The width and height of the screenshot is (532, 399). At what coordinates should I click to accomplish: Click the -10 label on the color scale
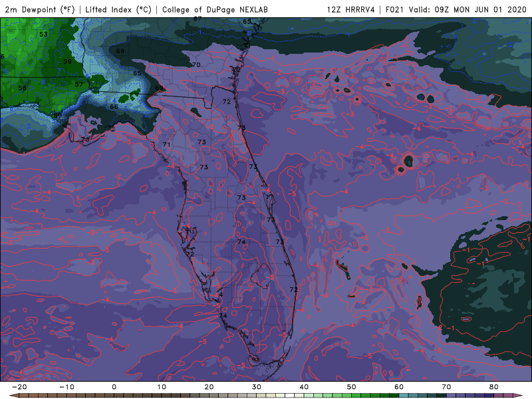click(x=66, y=387)
